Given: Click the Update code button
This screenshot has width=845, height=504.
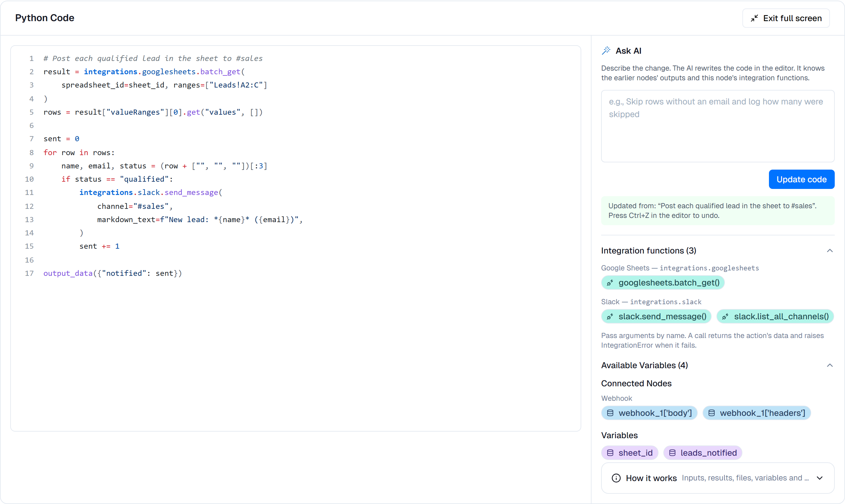Looking at the screenshot, I should (x=801, y=179).
